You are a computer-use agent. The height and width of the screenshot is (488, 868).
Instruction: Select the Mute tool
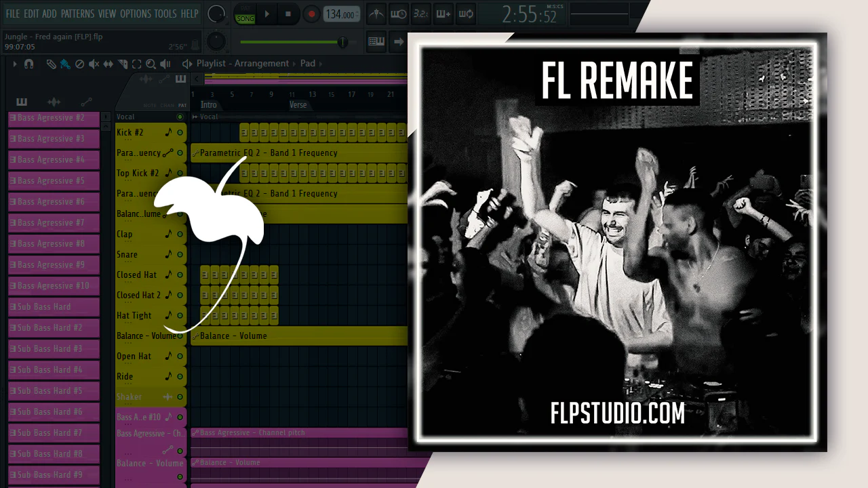point(94,64)
